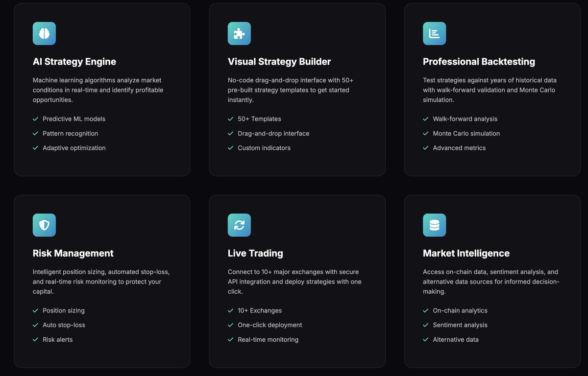Click the Machine learning algorithms description paragraph

(x=98, y=90)
